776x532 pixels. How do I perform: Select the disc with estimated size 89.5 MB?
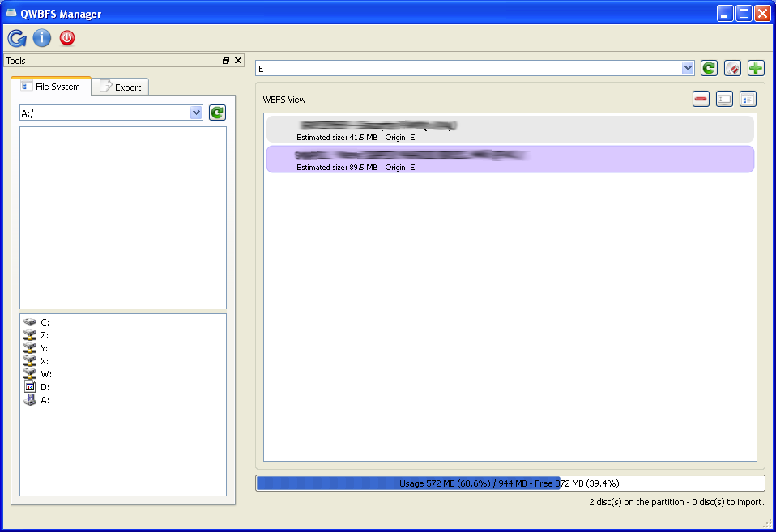tap(510, 159)
